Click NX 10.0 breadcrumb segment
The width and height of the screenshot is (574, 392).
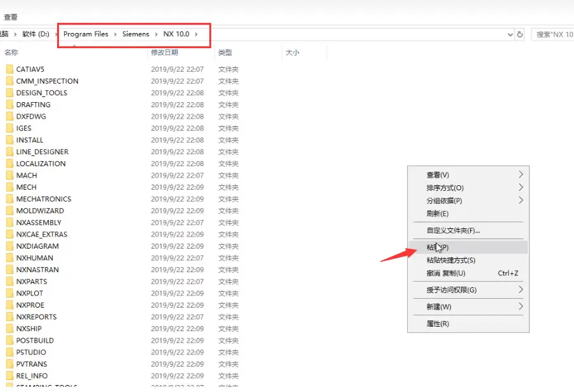(x=176, y=34)
